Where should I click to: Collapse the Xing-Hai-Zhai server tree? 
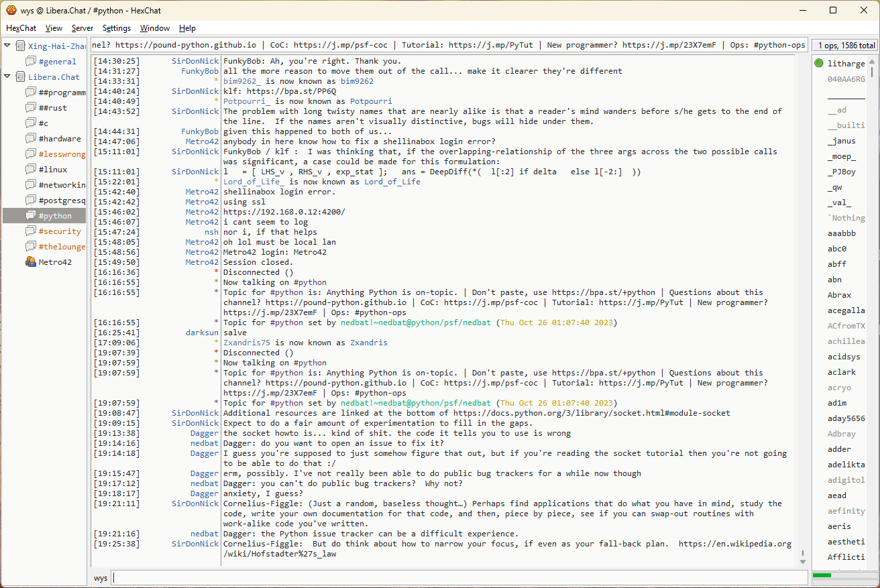tap(7, 46)
